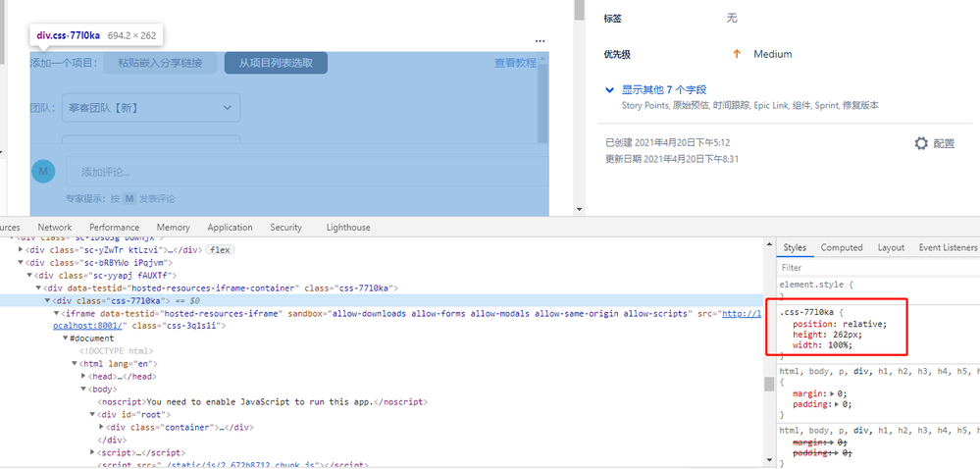
Task: Focus the 添加评论 comment field
Action: [x=307, y=172]
